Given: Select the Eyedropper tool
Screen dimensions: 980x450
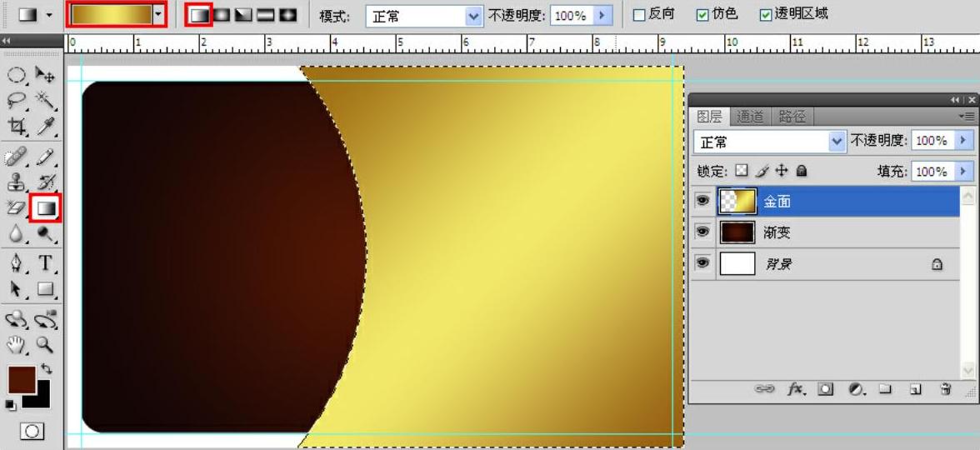Looking at the screenshot, I should pos(46,127).
